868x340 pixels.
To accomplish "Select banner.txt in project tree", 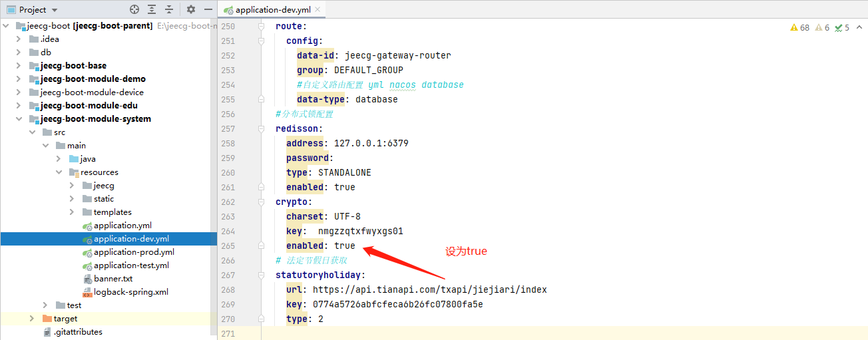I will pyautogui.click(x=113, y=278).
